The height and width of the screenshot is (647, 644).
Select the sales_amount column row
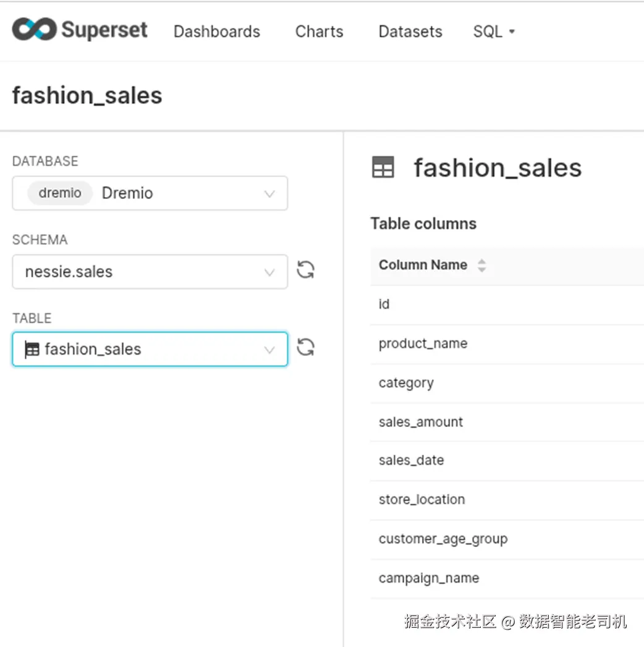pyautogui.click(x=421, y=422)
